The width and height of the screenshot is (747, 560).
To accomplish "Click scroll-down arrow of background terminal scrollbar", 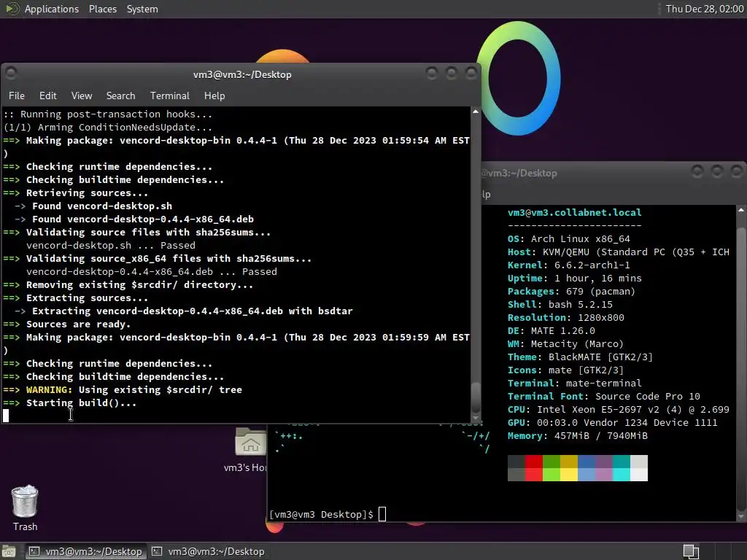I will (x=741, y=516).
